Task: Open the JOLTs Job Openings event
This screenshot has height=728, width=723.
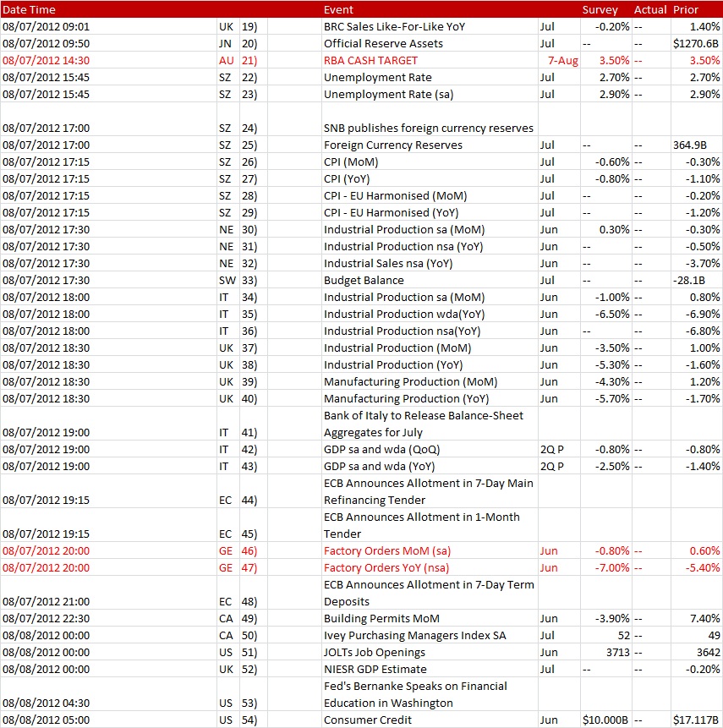Action: (374, 652)
